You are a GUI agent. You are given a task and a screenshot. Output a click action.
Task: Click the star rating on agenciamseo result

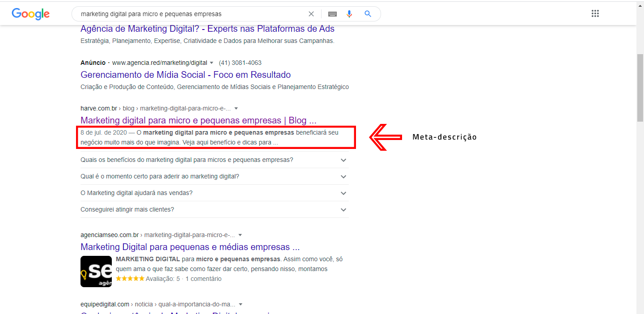[x=130, y=278]
